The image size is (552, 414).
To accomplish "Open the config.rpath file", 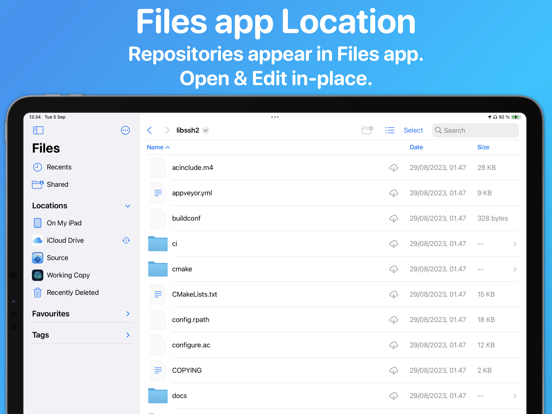I will tap(333, 320).
